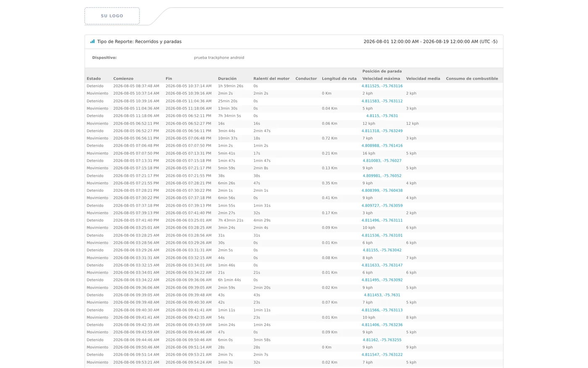Click the Duración column header
Image resolution: width=588 pixels, height=368 pixels.
pos(227,79)
